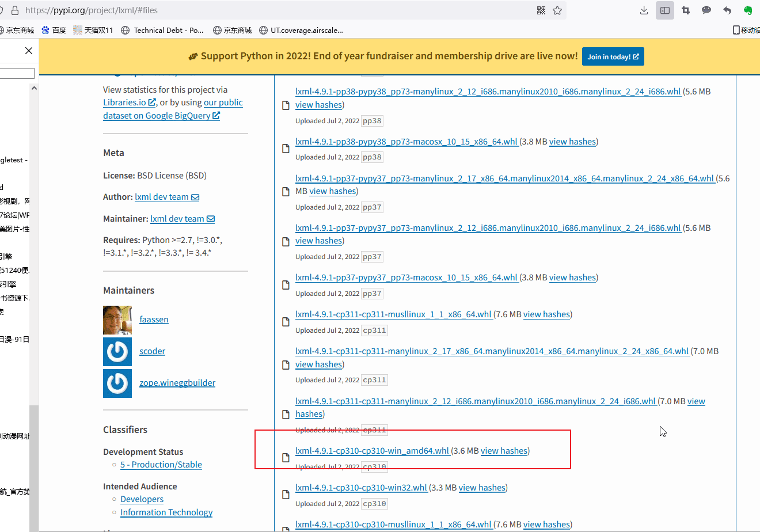Download the pp37 manylinux i686 wheel
The width and height of the screenshot is (760, 532).
[x=488, y=228]
